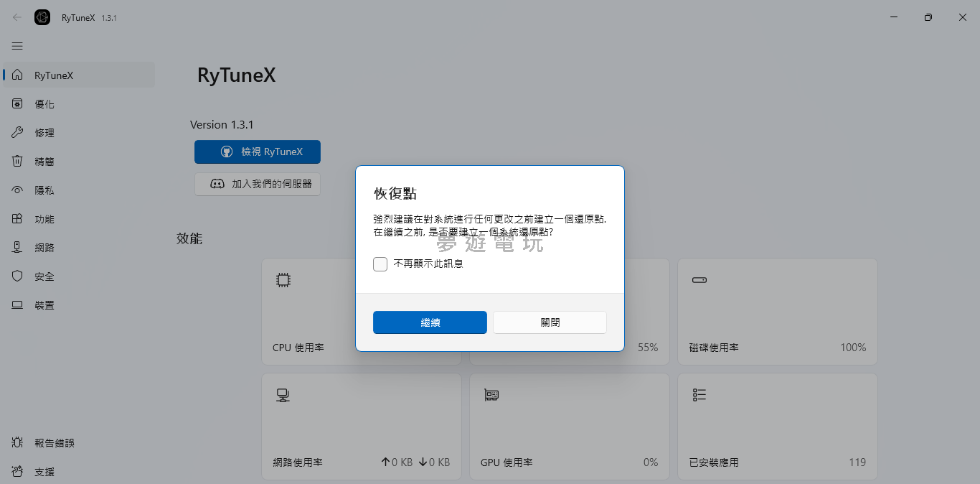Click the 網路使用率 label
Screen dimensions: 980x484
tap(298, 462)
